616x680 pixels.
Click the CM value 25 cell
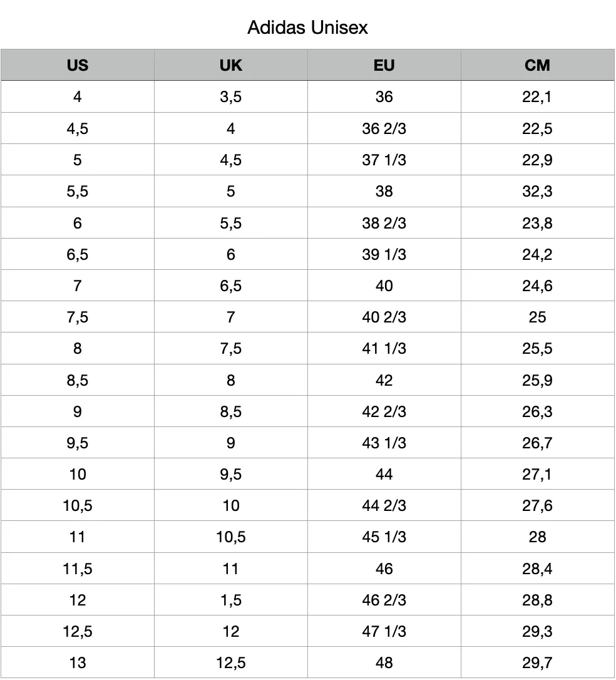pyautogui.click(x=538, y=317)
